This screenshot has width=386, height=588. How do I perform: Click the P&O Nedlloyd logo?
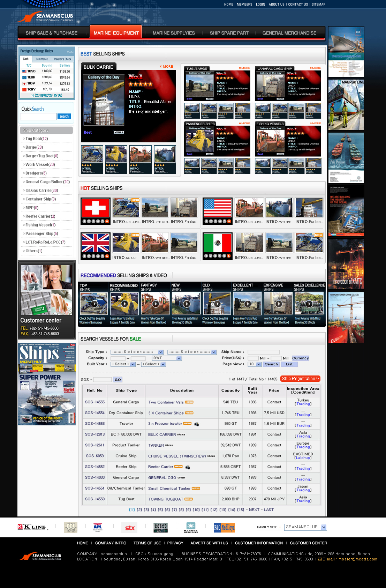tap(224, 527)
